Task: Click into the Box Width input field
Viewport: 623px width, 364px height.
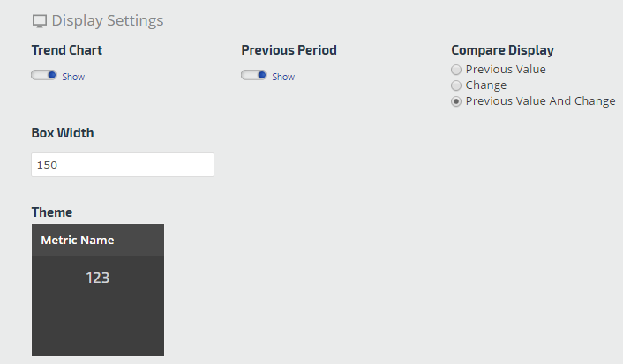Action: 123,165
